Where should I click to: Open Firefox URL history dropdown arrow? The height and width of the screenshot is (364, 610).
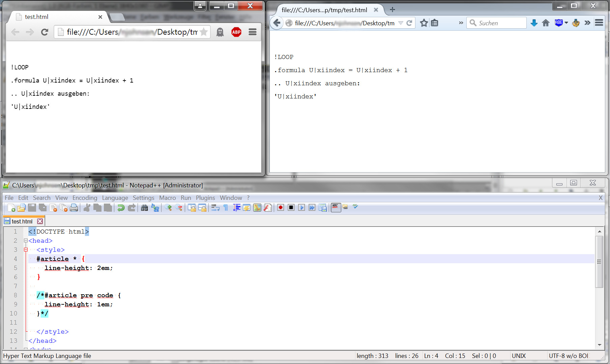tap(401, 23)
